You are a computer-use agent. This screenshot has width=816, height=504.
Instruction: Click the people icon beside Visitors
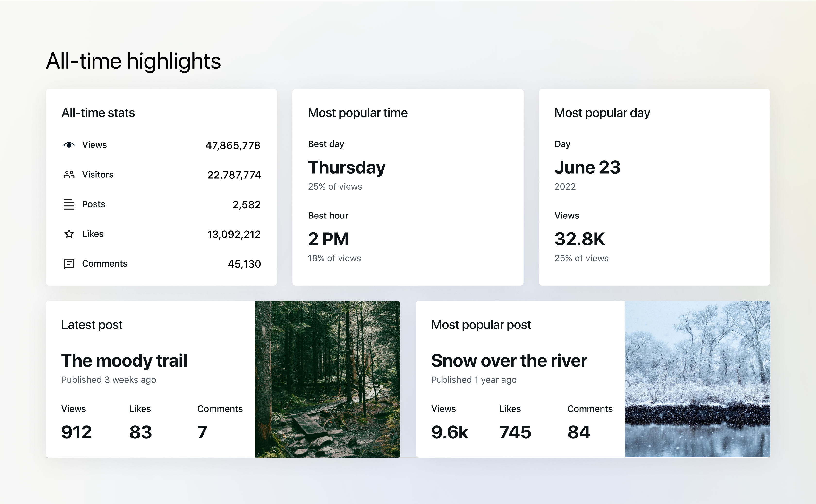[69, 174]
